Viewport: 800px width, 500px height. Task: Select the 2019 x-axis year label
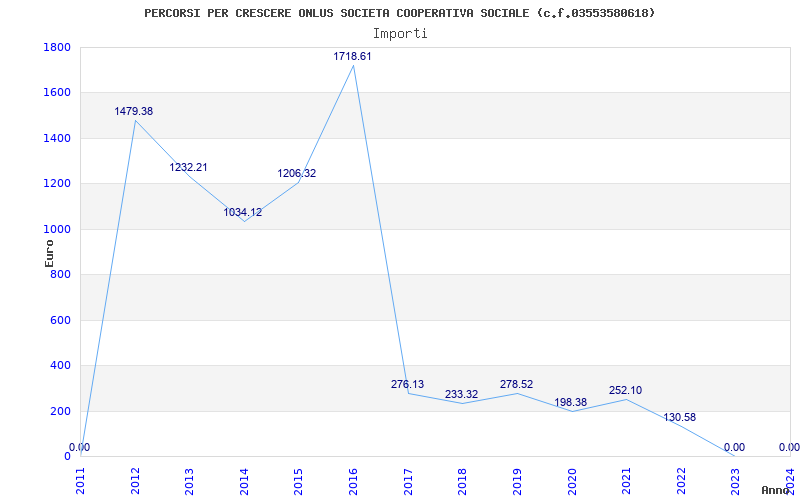[x=517, y=481]
